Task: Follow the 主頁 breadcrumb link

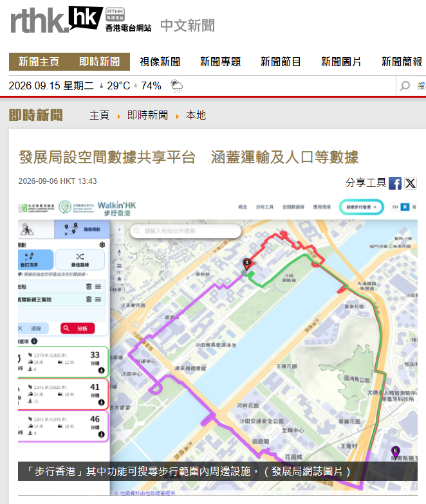Action: (99, 115)
